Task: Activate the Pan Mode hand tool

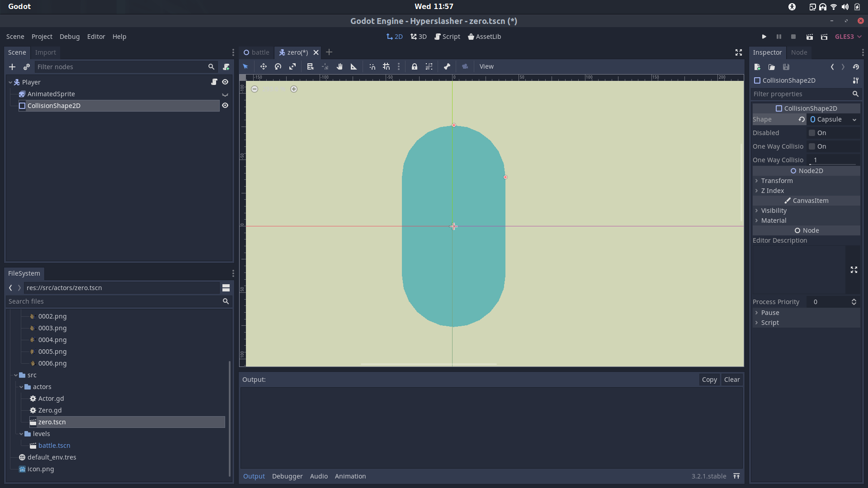Action: point(340,66)
